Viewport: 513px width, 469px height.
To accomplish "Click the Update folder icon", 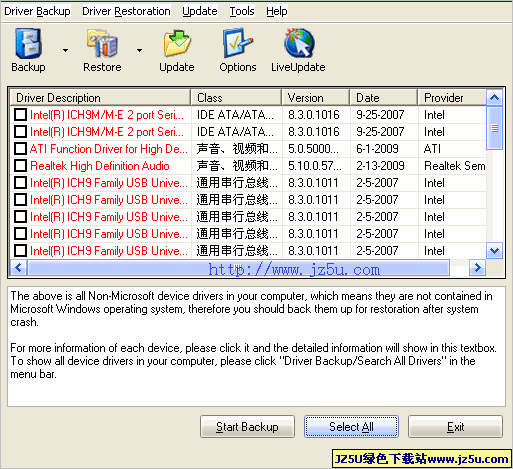I will (x=177, y=44).
